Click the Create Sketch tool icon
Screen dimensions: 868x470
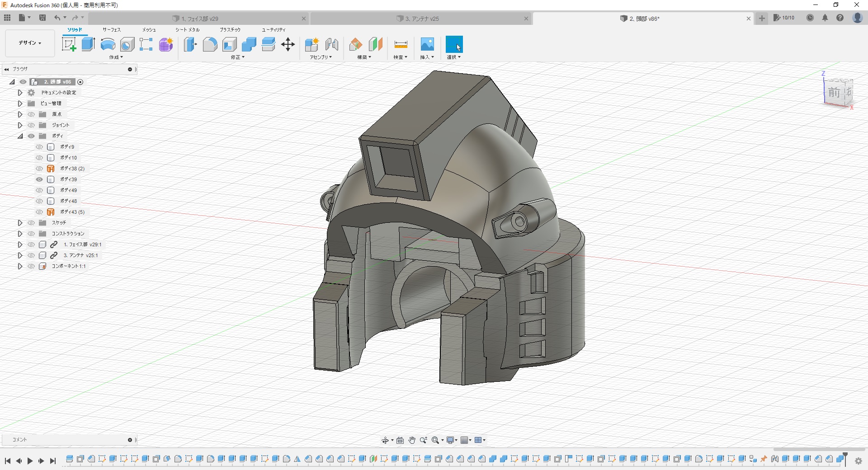tap(69, 44)
